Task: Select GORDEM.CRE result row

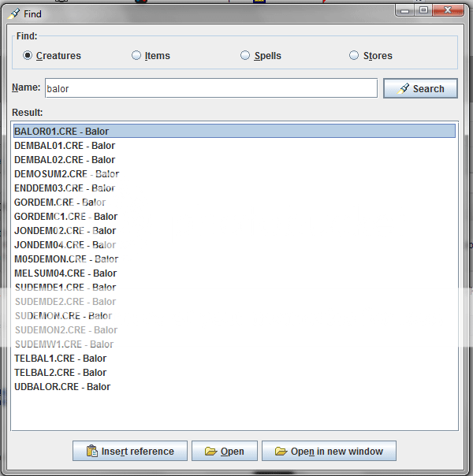Action: [x=60, y=203]
